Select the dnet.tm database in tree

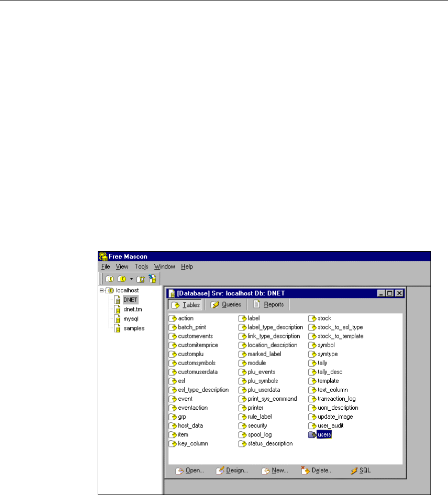(132, 309)
